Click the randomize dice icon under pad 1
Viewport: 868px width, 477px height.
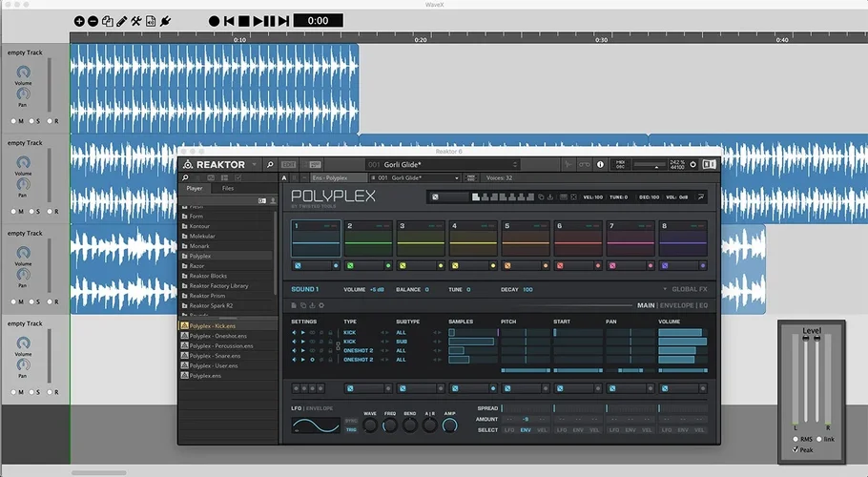pyautogui.click(x=298, y=265)
